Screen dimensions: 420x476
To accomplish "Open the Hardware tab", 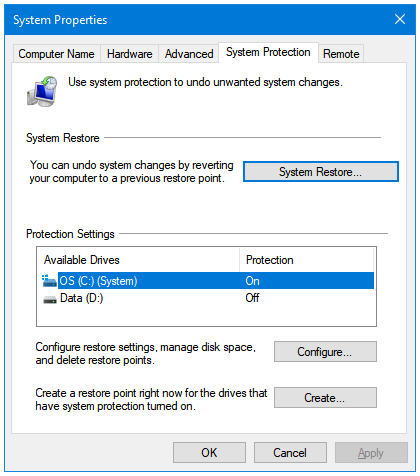I will point(129,54).
